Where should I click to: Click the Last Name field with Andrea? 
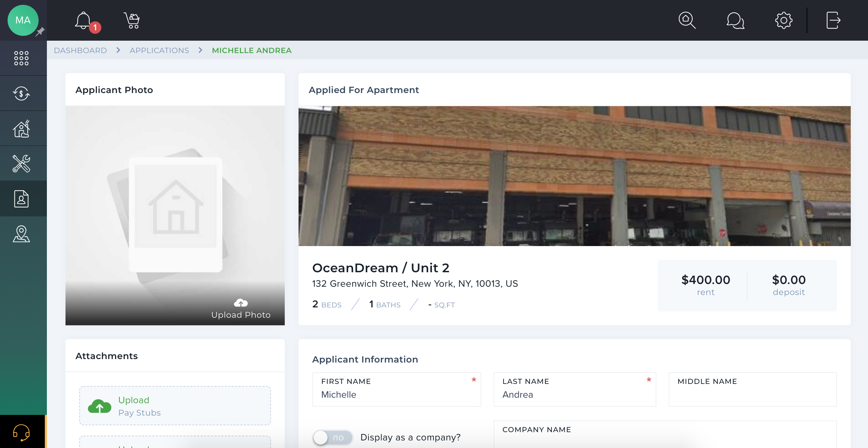click(x=575, y=389)
